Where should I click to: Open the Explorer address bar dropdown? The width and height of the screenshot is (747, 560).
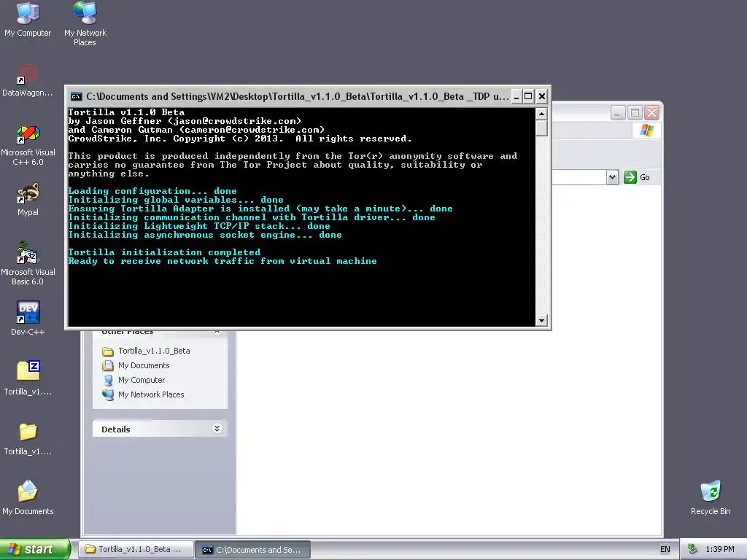[612, 177]
